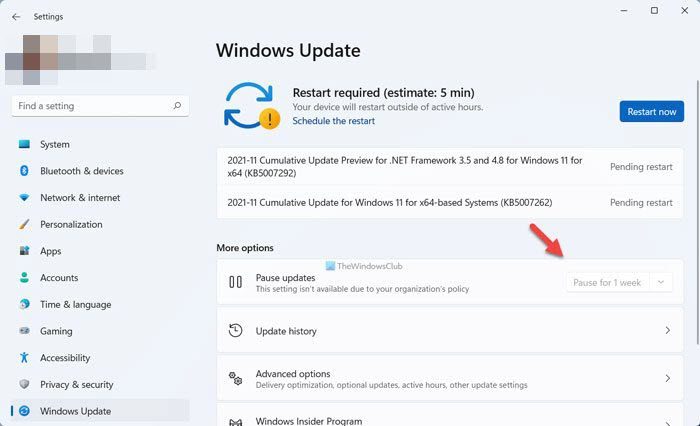The image size is (700, 426).
Task: Select Windows Update in sidebar
Action: 75,411
